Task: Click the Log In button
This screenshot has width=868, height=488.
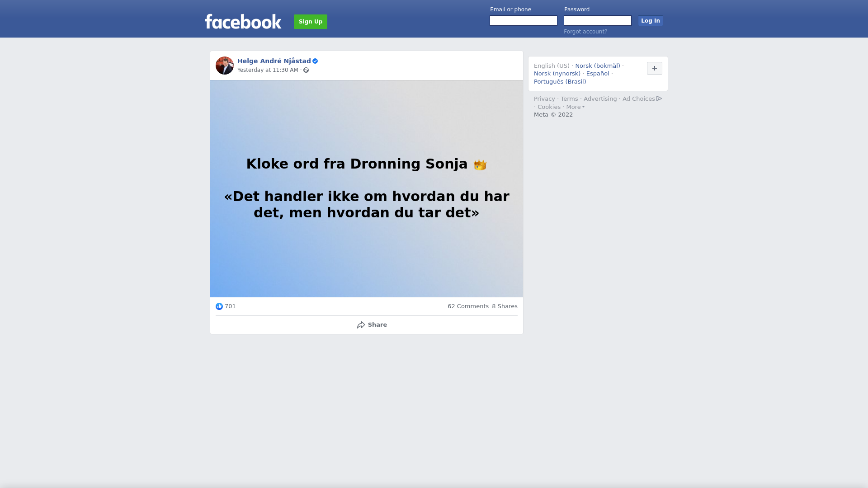Action: pyautogui.click(x=651, y=21)
